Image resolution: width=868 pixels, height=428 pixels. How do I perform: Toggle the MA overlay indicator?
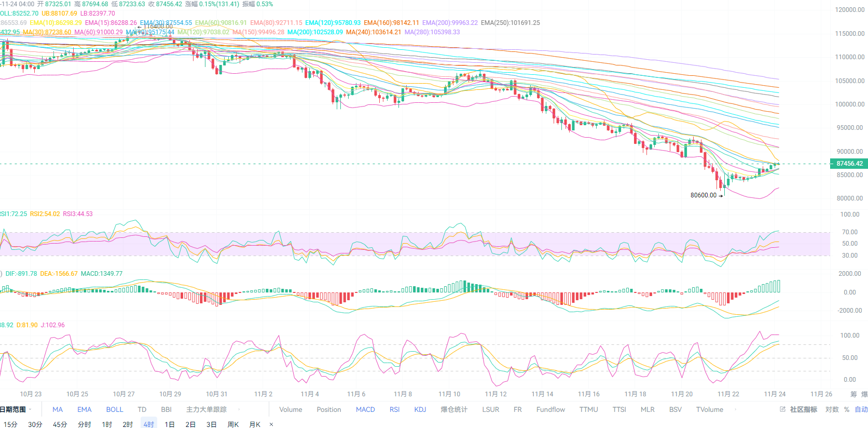click(58, 409)
